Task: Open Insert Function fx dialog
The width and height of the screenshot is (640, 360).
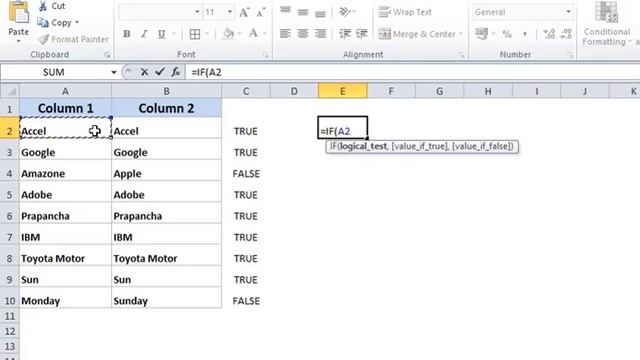Action: [x=176, y=72]
